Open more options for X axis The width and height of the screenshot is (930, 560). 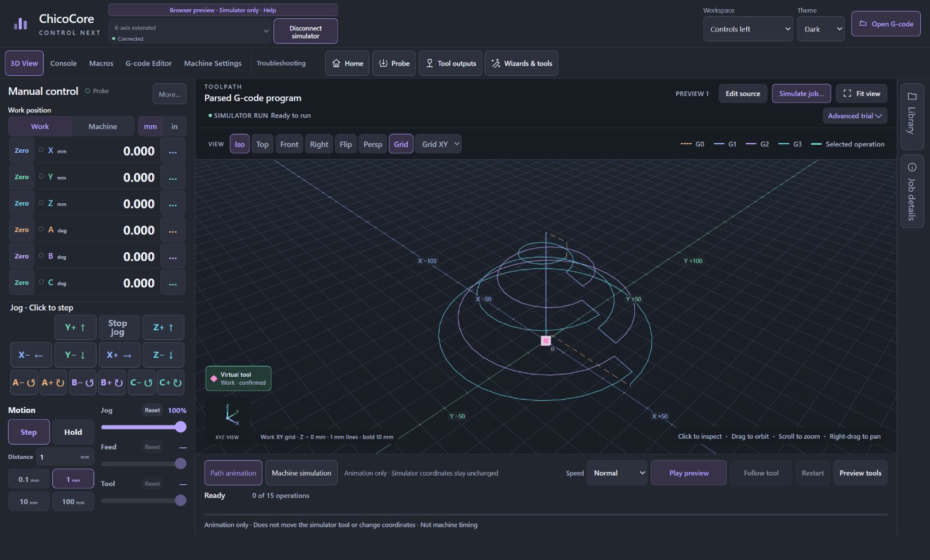[173, 151]
